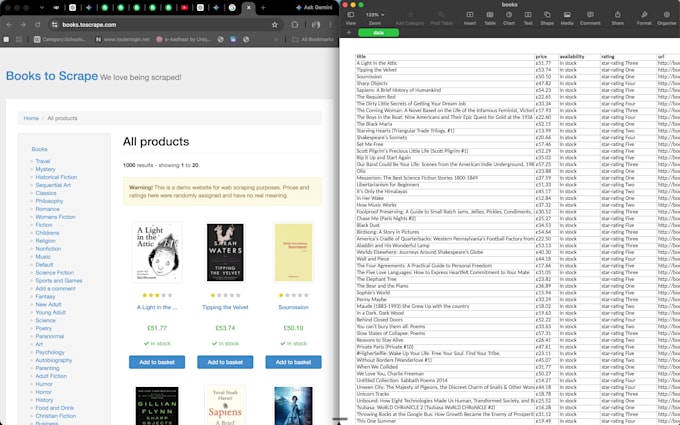The width and height of the screenshot is (680, 425).
Task: Click the Insert icon in Numbers toolbar
Action: tap(470, 18)
